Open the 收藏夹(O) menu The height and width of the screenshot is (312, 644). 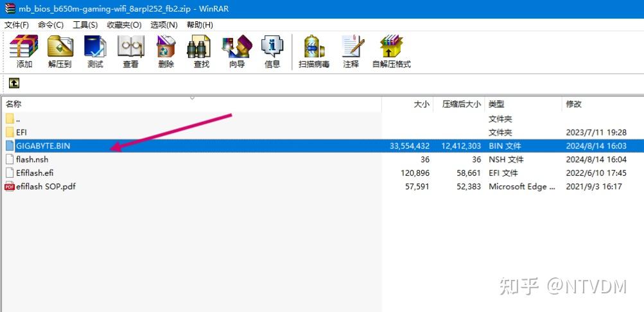click(125, 25)
